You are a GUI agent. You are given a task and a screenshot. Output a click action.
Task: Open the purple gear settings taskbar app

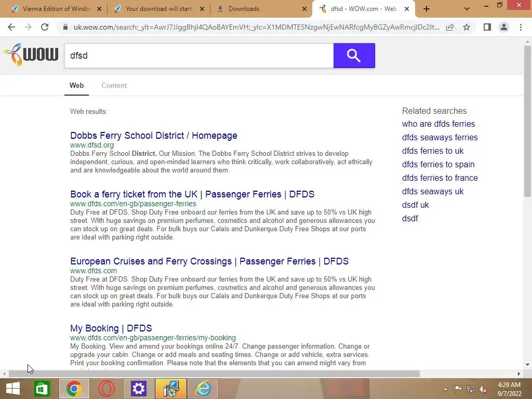click(138, 389)
